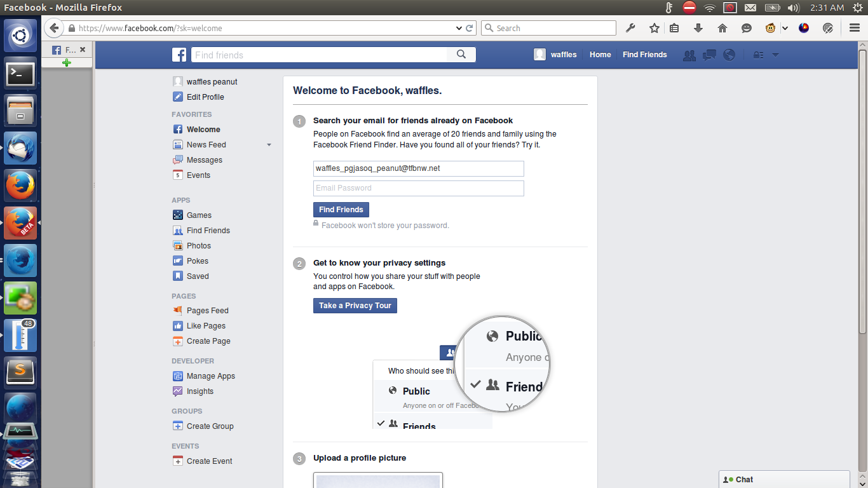Open privacy shortcuts lock icon in header
This screenshot has height=488, width=868.
click(x=758, y=55)
